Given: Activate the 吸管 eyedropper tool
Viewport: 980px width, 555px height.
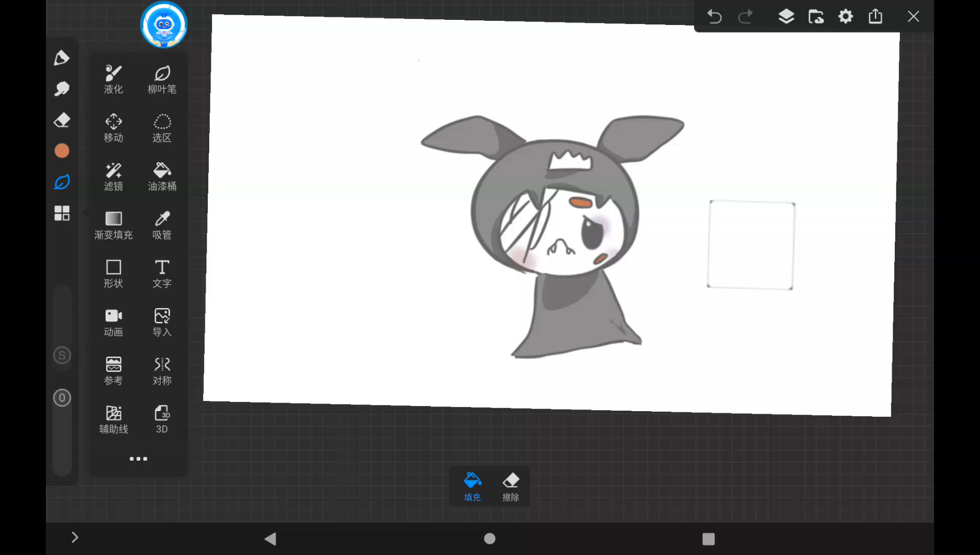Looking at the screenshot, I should 162,225.
